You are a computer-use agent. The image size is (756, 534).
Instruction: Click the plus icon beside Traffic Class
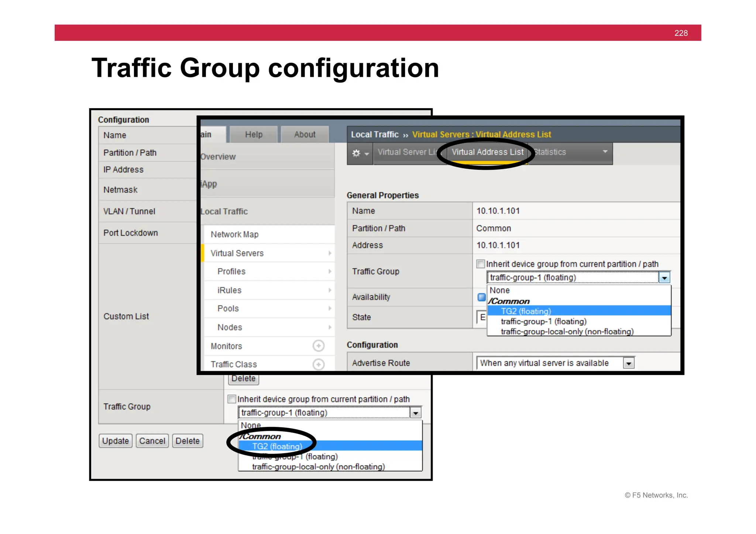tap(318, 364)
